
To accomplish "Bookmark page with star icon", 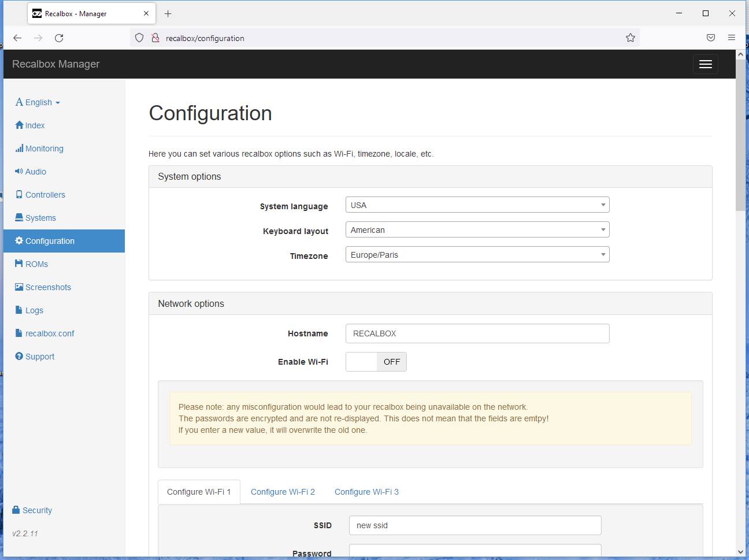I will (x=630, y=38).
